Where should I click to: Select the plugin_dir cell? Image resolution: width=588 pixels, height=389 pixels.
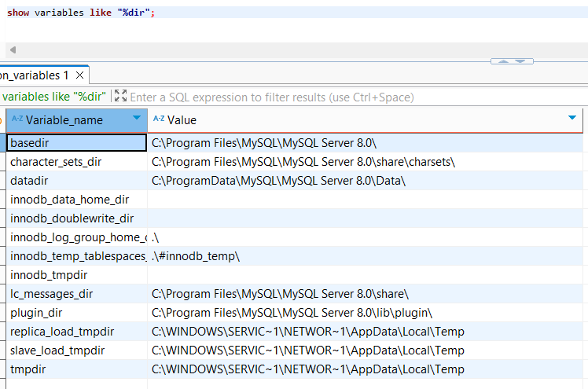(x=77, y=313)
